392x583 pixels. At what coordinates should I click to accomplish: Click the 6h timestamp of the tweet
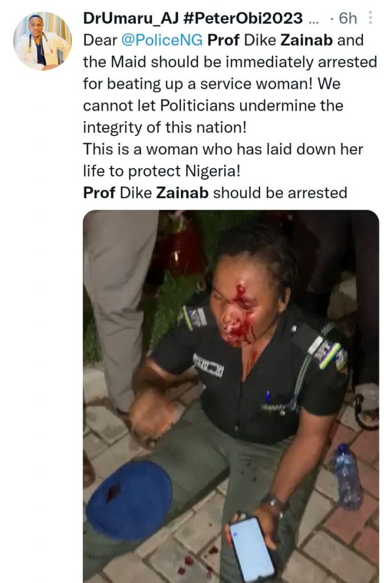pyautogui.click(x=348, y=18)
